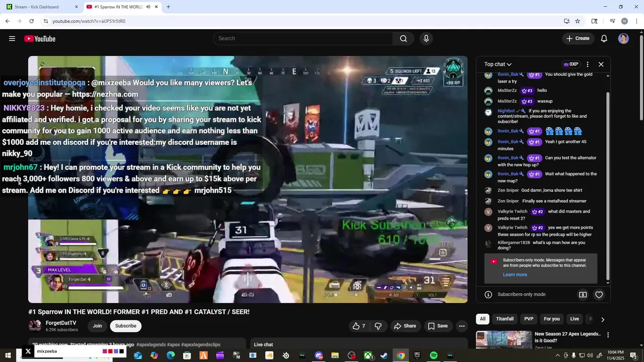
Task: Send a heart reaction in chat
Action: click(599, 295)
